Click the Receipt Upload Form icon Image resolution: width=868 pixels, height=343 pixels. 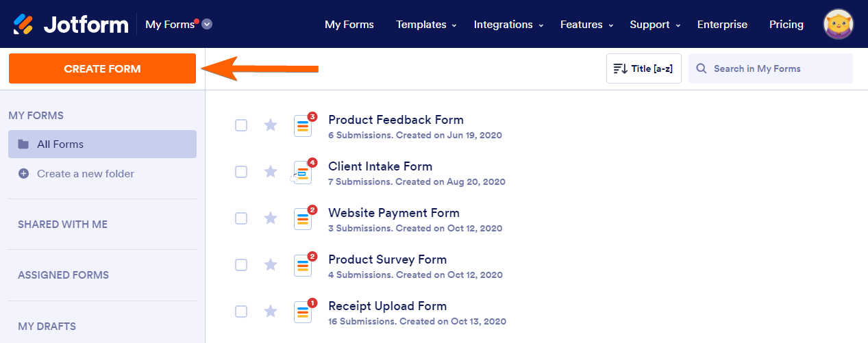click(303, 312)
